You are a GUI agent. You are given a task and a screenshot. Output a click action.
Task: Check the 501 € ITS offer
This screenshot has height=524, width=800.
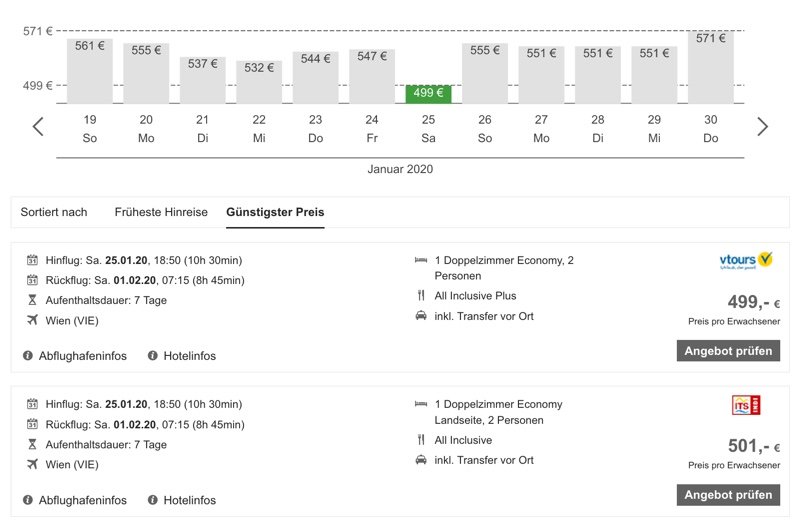(728, 495)
